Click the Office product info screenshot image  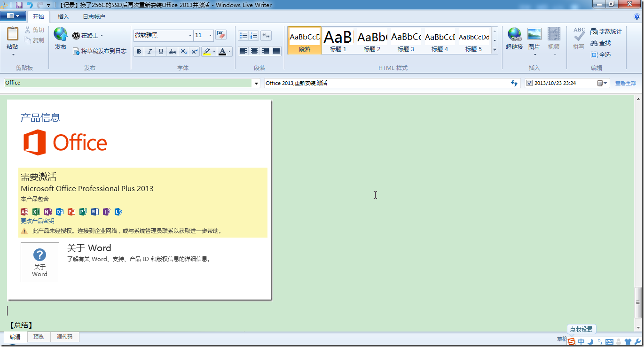point(139,200)
